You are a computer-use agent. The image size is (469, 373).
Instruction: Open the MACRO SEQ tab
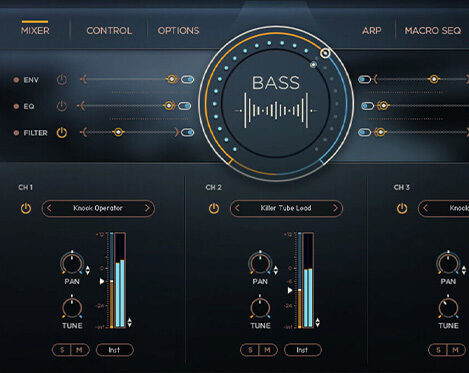[433, 31]
